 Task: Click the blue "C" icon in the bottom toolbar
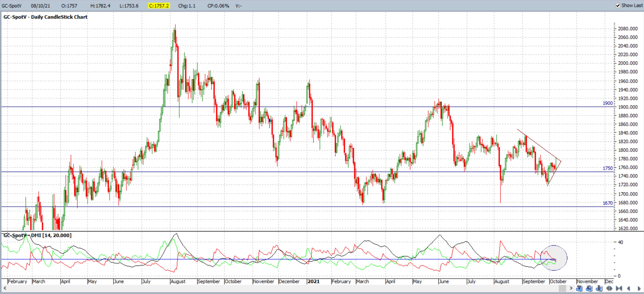(589, 288)
